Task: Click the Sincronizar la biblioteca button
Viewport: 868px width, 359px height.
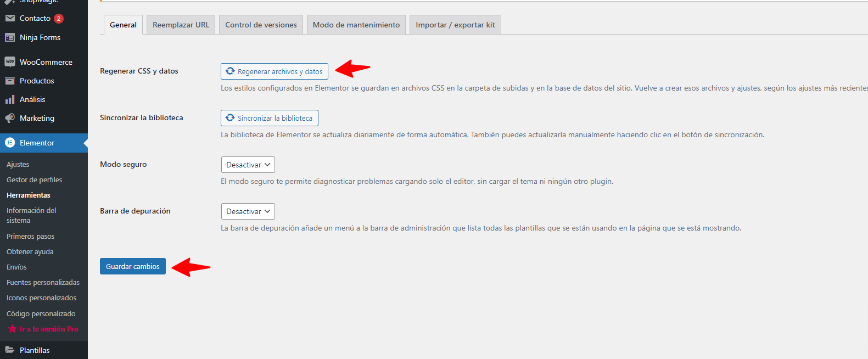Action: pos(270,118)
